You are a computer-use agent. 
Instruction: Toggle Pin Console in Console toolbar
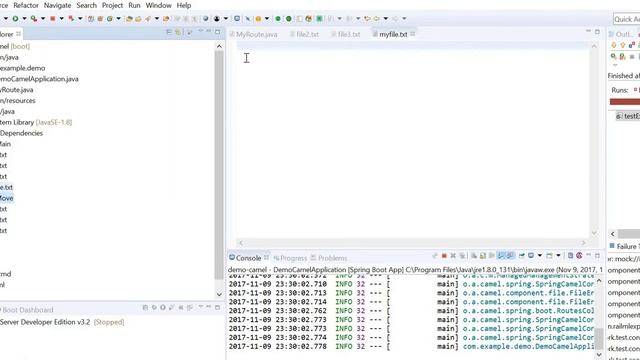[x=522, y=256]
